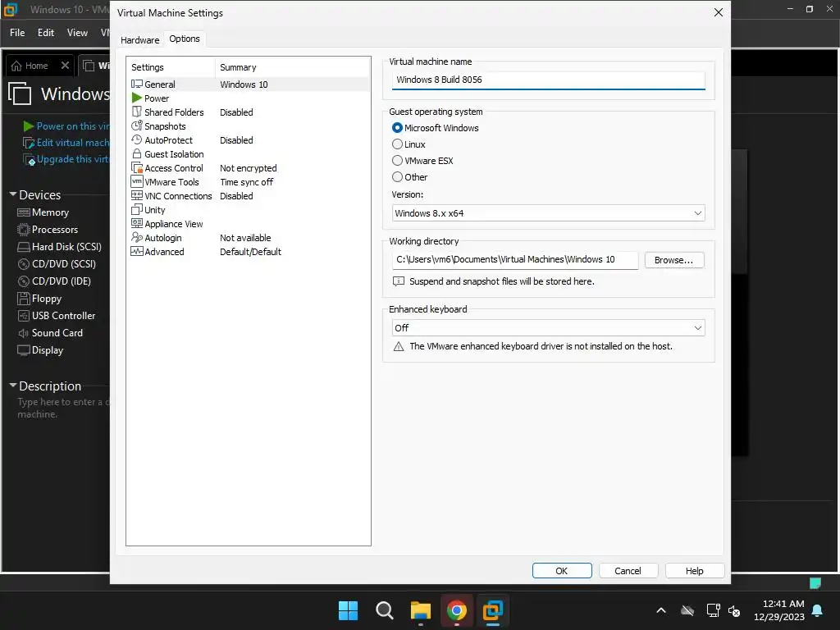Select the AutoProtect clock icon
Screen dimensions: 840x630
click(x=137, y=139)
